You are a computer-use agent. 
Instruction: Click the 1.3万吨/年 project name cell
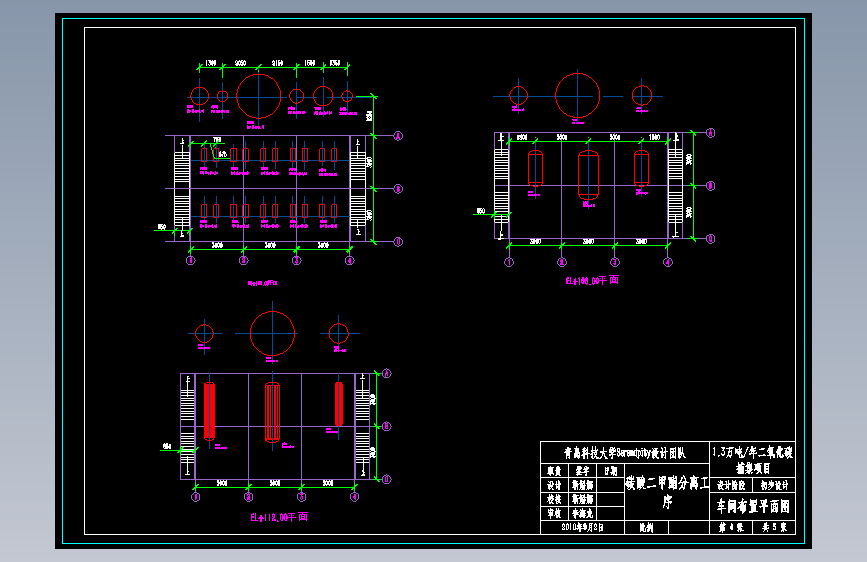coord(753,459)
